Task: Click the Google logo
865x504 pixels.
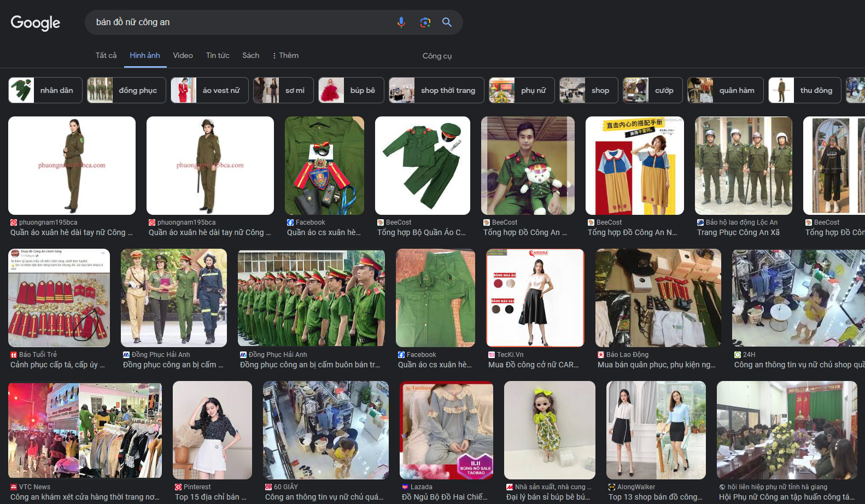Action: 36,23
